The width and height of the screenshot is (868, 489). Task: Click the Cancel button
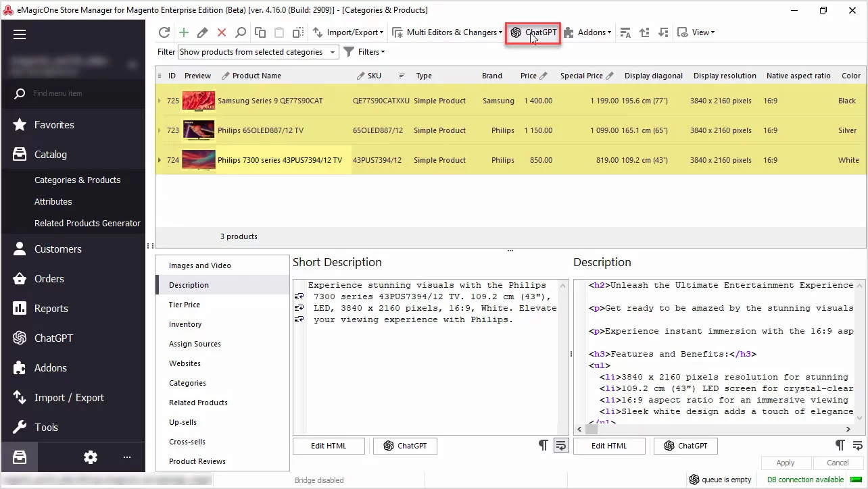pyautogui.click(x=838, y=463)
